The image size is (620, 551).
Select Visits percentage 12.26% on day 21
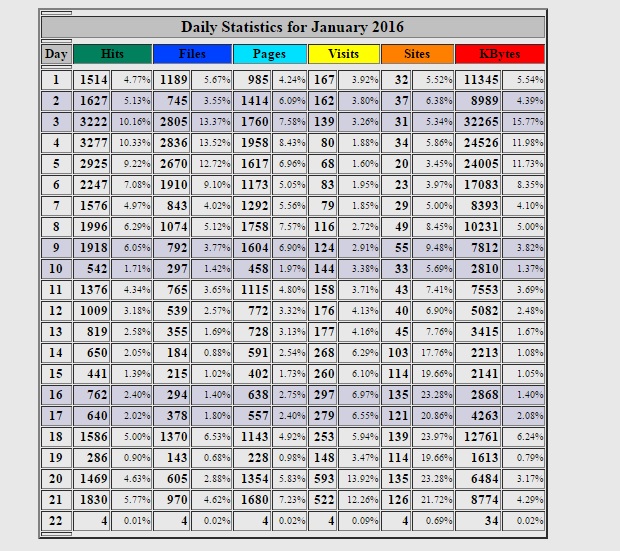[x=359, y=499]
